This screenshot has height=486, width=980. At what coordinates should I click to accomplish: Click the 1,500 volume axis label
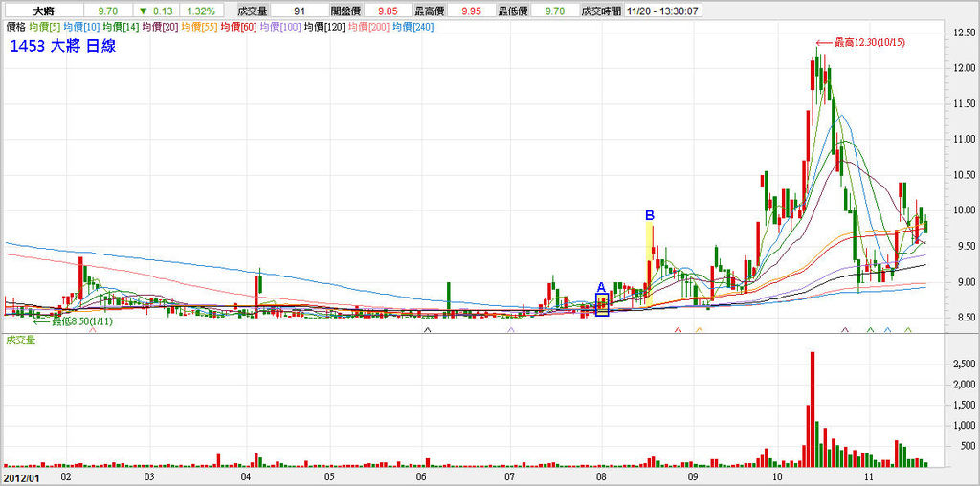[x=965, y=406]
